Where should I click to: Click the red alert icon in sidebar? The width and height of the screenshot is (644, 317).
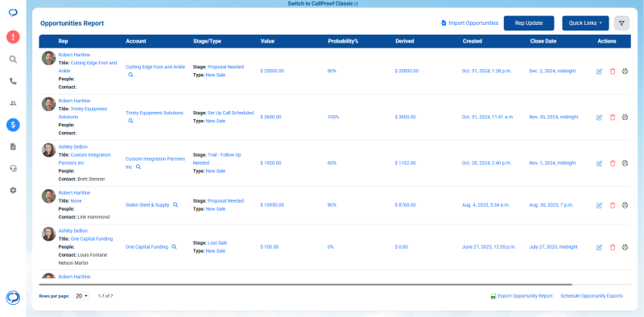tap(13, 37)
